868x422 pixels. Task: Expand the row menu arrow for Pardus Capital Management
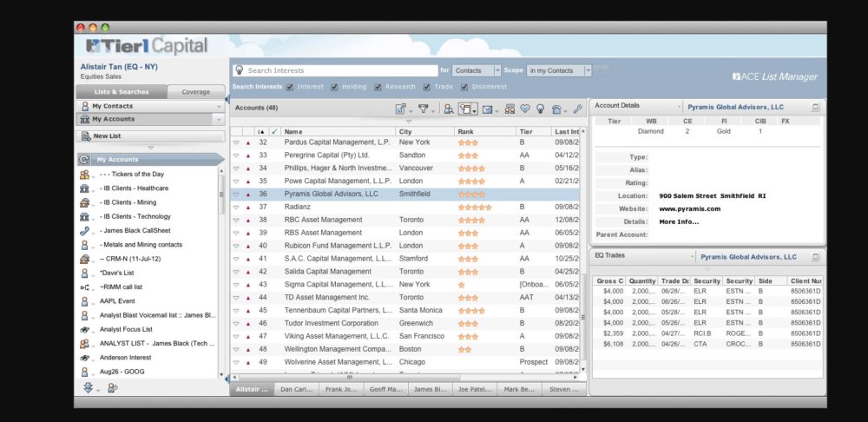236,142
